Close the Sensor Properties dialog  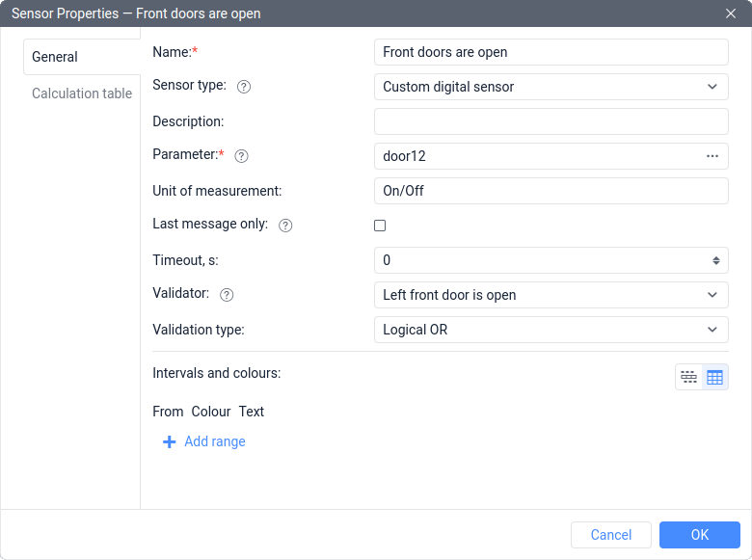(x=731, y=13)
